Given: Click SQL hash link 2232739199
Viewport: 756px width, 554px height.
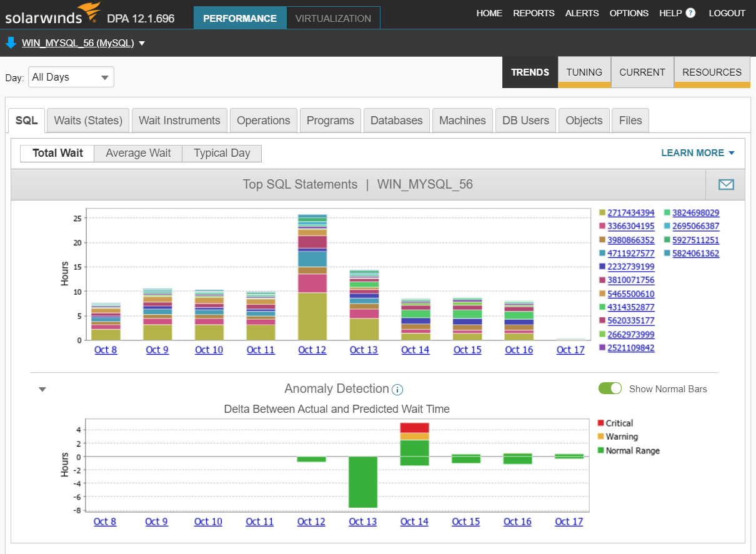Looking at the screenshot, I should tap(631, 267).
